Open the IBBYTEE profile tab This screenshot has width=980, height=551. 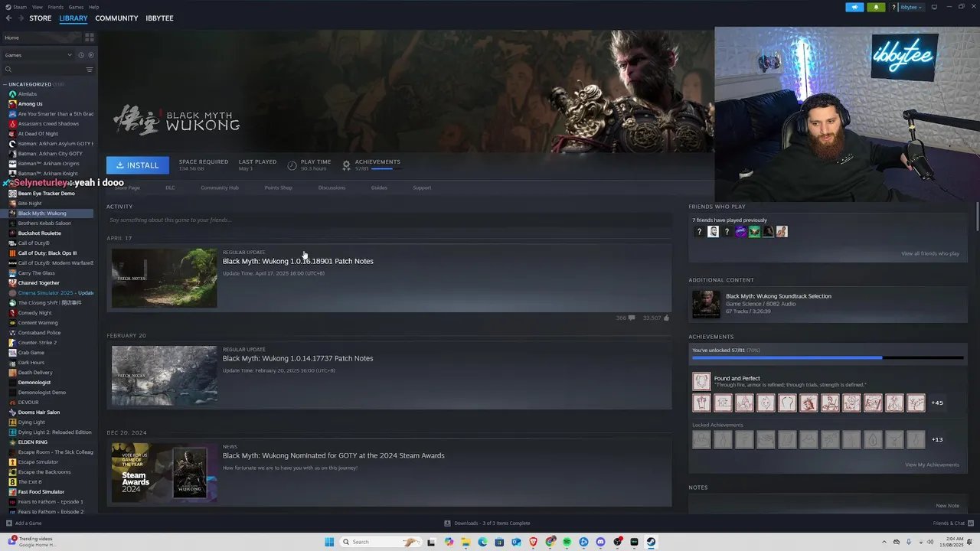[x=159, y=18]
